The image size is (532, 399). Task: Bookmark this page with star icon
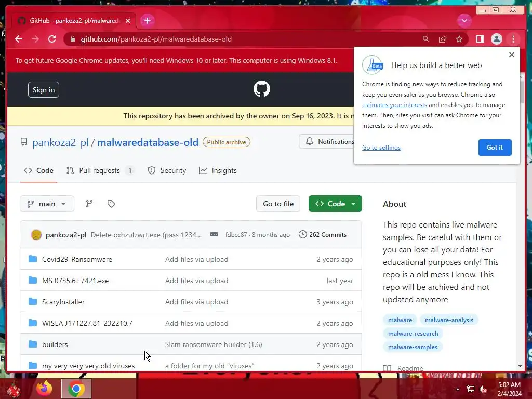click(x=459, y=39)
